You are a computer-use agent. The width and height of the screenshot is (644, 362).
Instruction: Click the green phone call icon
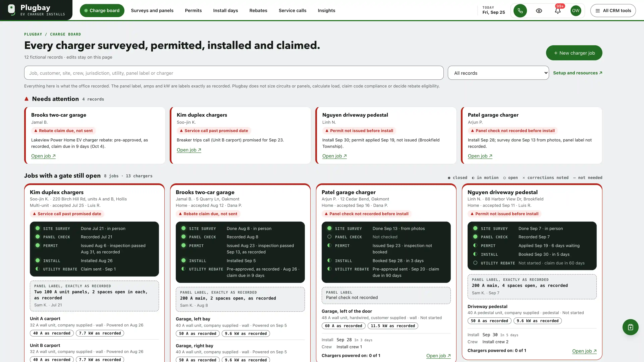(520, 11)
